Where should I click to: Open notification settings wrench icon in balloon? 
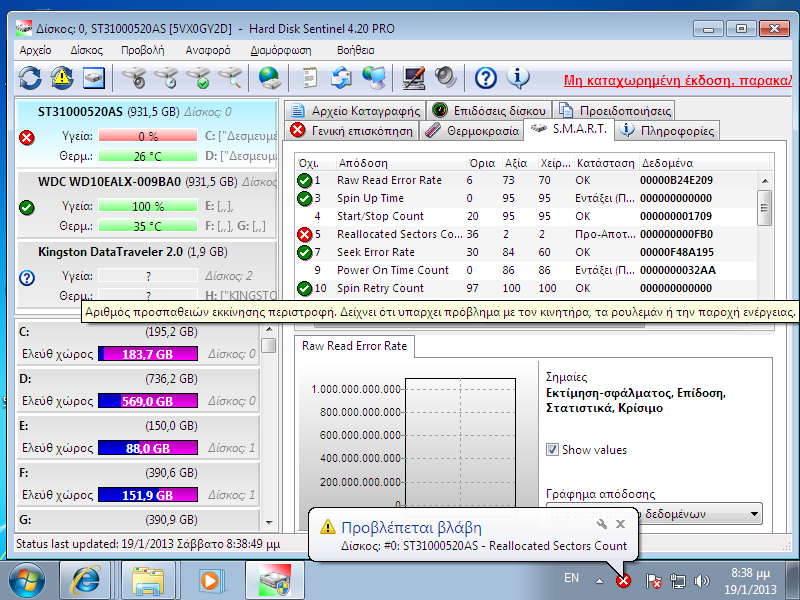602,523
